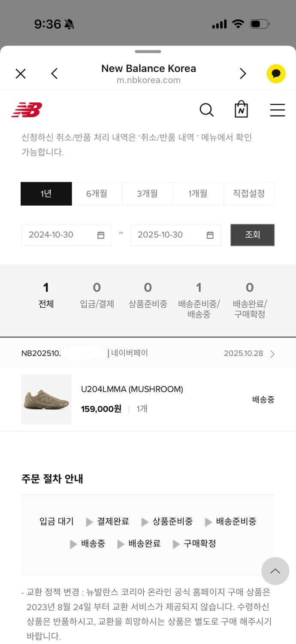This screenshot has height=644, width=296.
Task: Select the 6개월 period filter
Action: tap(97, 194)
